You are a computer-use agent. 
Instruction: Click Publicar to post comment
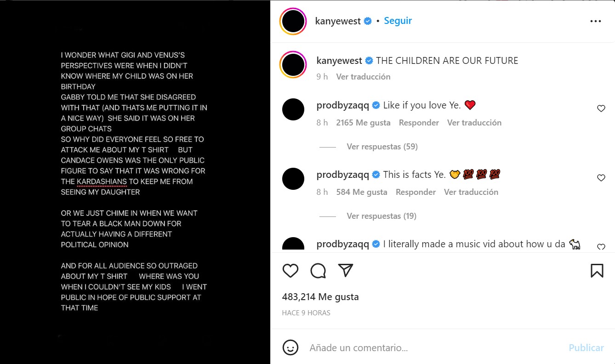pyautogui.click(x=586, y=347)
